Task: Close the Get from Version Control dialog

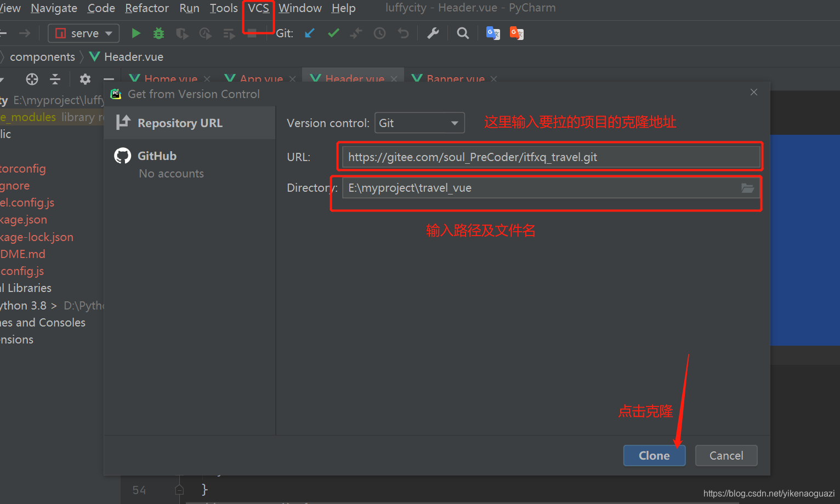Action: coord(754,92)
